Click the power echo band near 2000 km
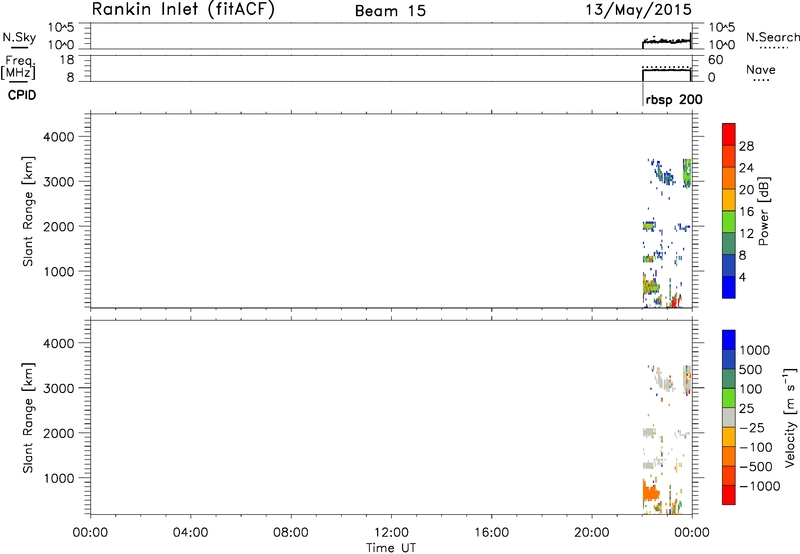This screenshot has width=800, height=554. [x=648, y=225]
